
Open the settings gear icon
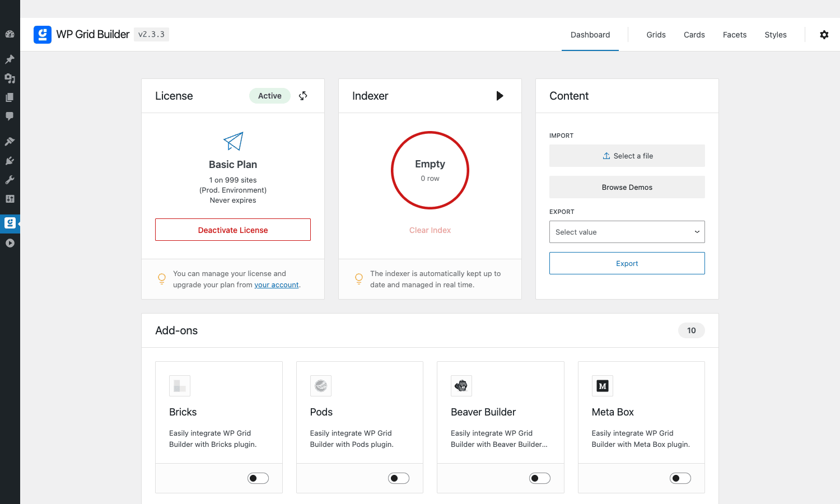pos(824,35)
